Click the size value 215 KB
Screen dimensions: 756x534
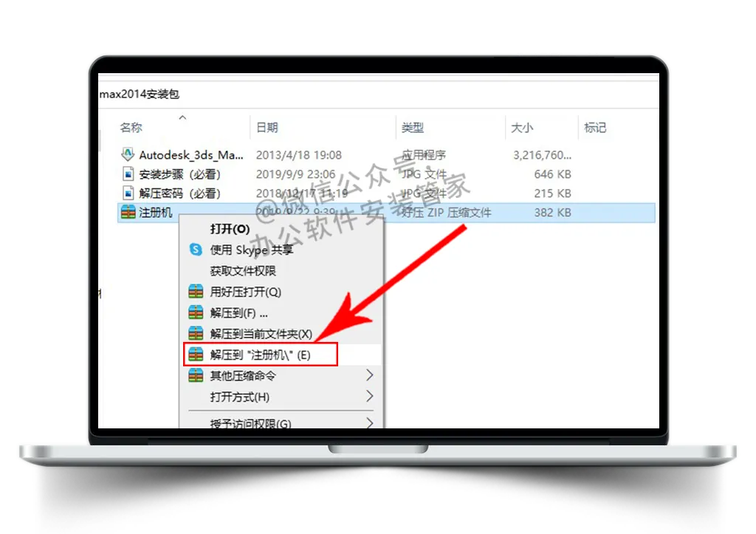coord(552,194)
